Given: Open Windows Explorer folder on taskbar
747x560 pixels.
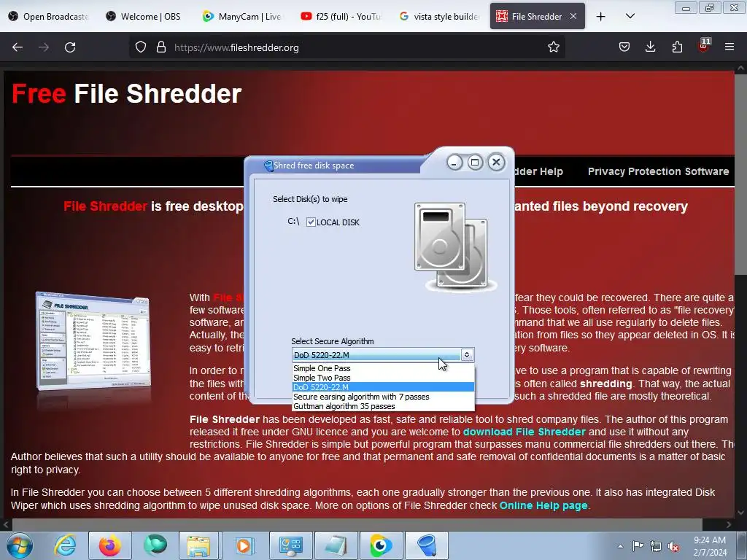Looking at the screenshot, I should click(198, 545).
